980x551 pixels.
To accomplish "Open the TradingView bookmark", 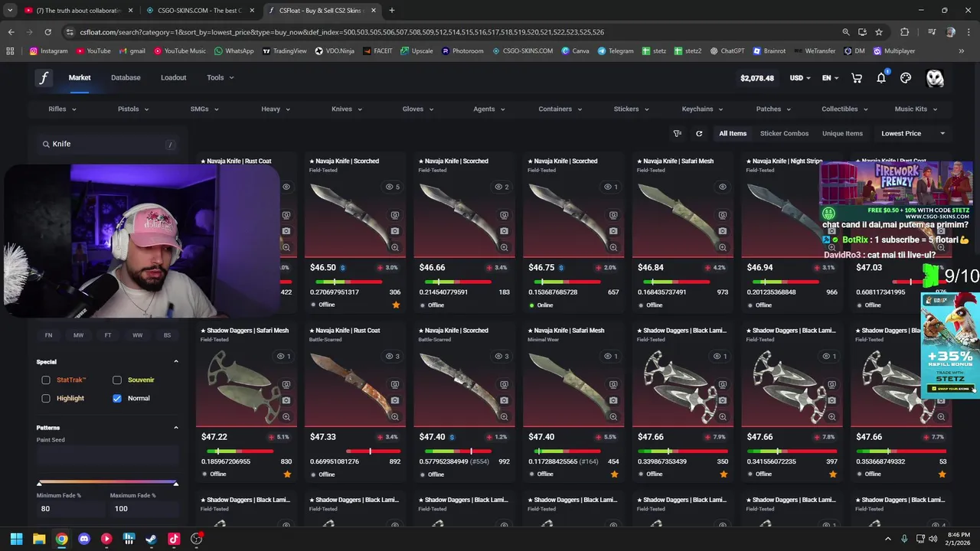I will click(284, 51).
